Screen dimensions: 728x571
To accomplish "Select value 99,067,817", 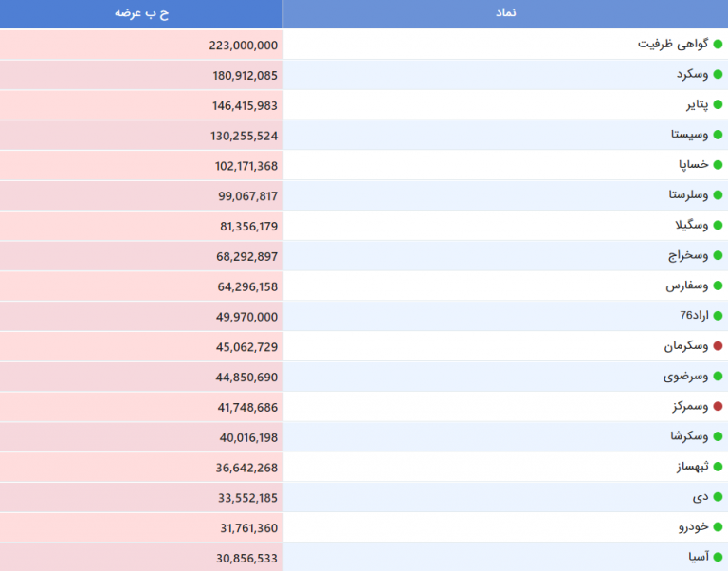I will [x=248, y=196].
